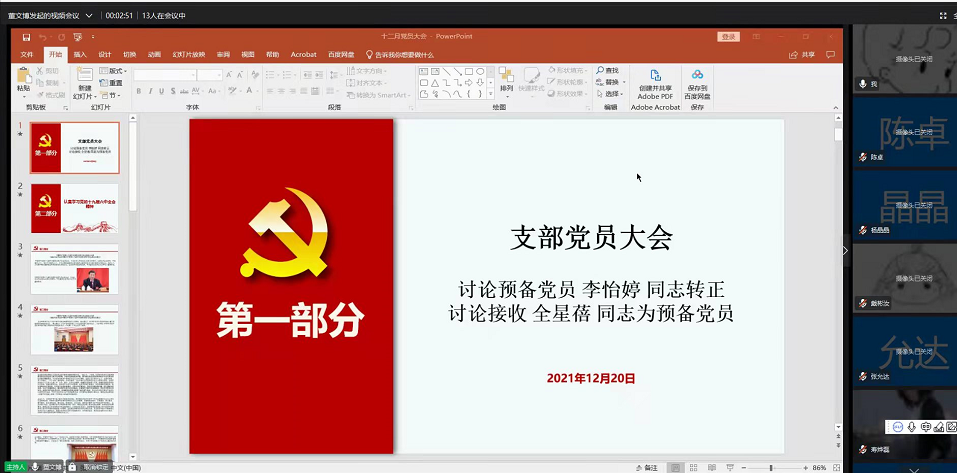The height and width of the screenshot is (473, 957).
Task: Switch to reading view
Action: (710, 468)
